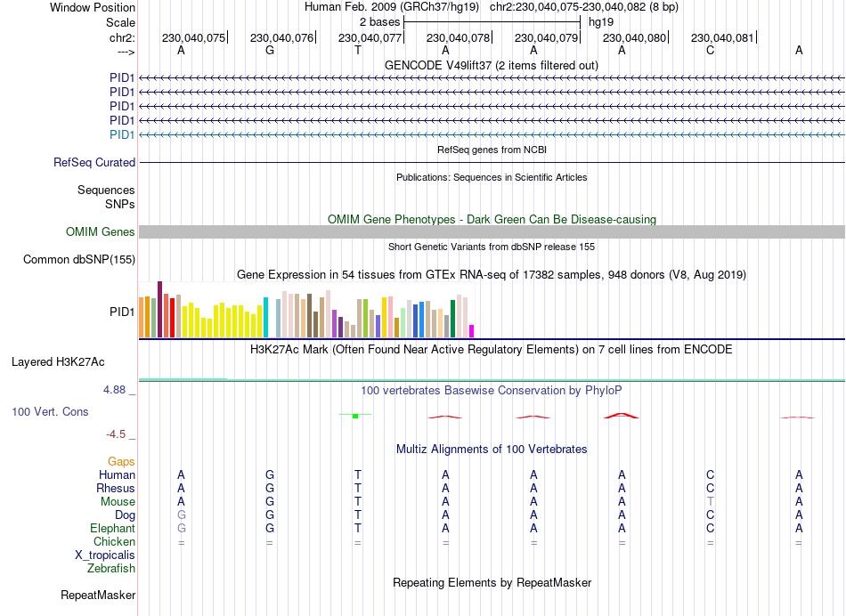Image resolution: width=846 pixels, height=616 pixels.
Task: Click the T in Rhesus alignment row
Action: point(358,488)
